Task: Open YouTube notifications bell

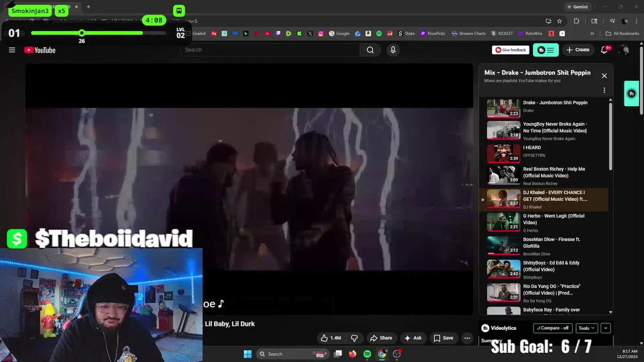Action: click(x=605, y=50)
